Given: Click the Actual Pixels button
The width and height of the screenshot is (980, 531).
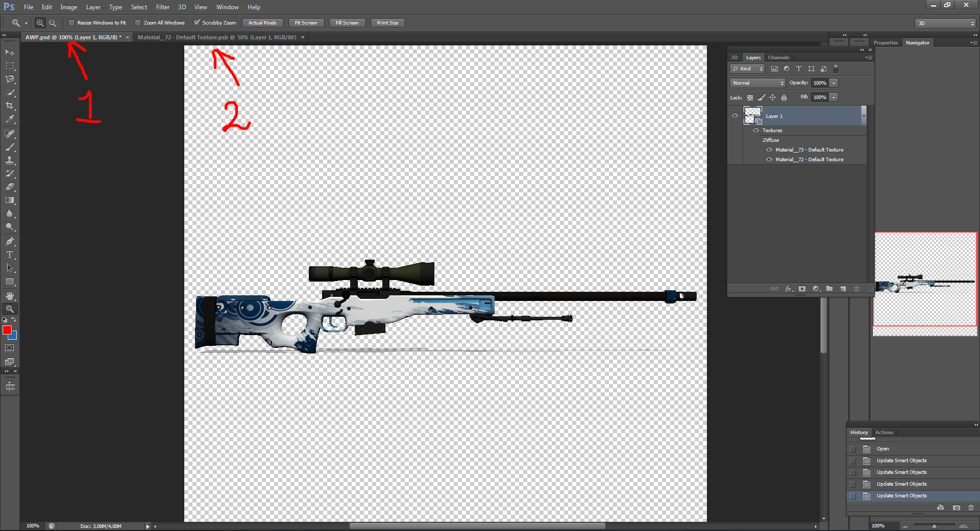Looking at the screenshot, I should (262, 23).
